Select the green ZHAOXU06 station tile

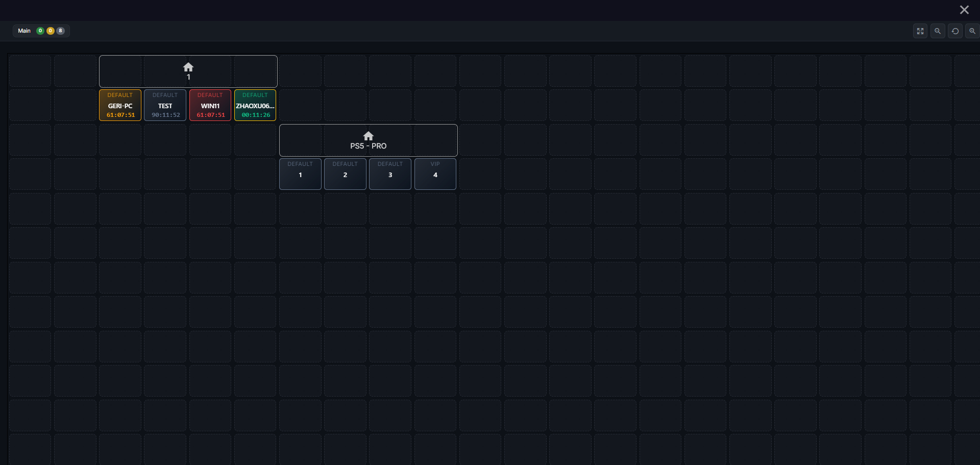pyautogui.click(x=255, y=105)
